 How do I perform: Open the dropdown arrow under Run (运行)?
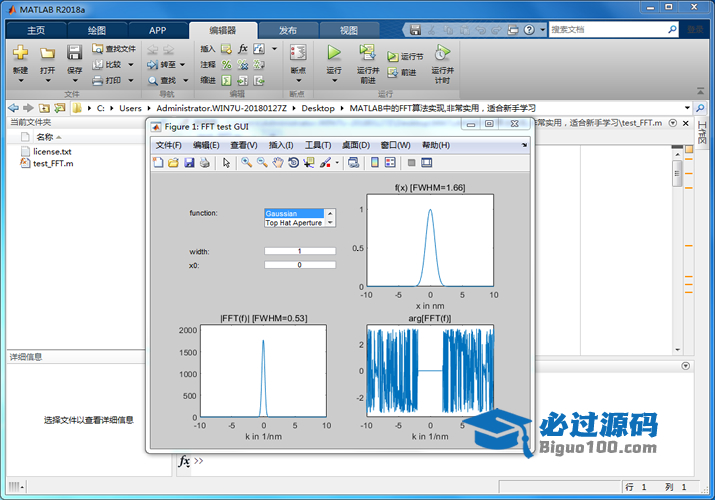(x=334, y=81)
